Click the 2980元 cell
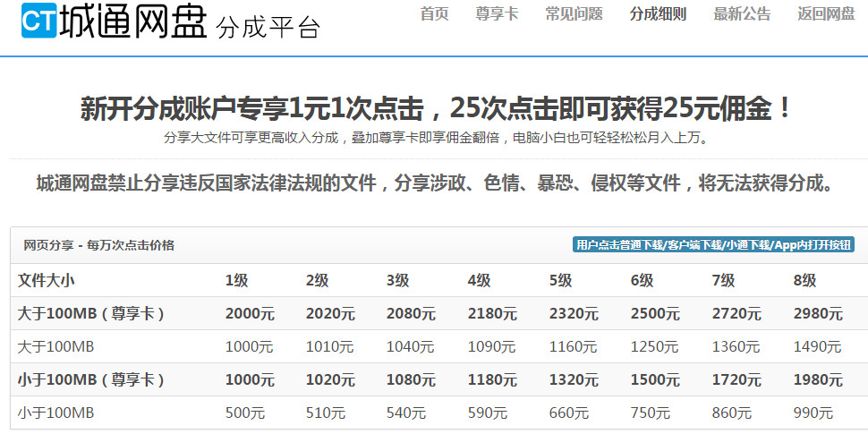 (818, 314)
